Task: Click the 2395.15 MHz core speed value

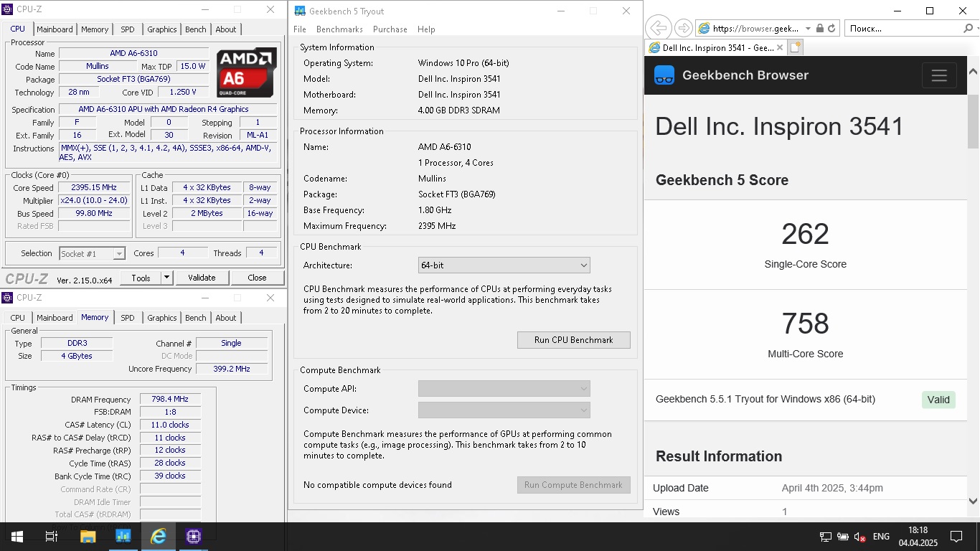Action: coord(93,188)
